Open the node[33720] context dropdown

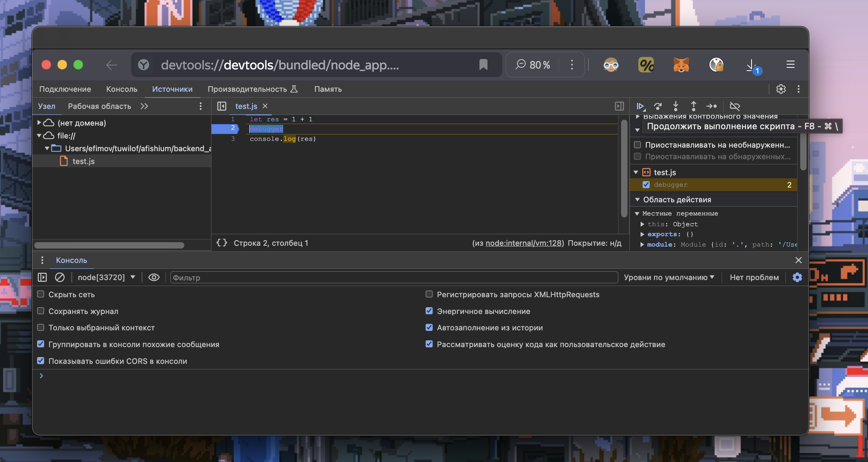pos(107,277)
